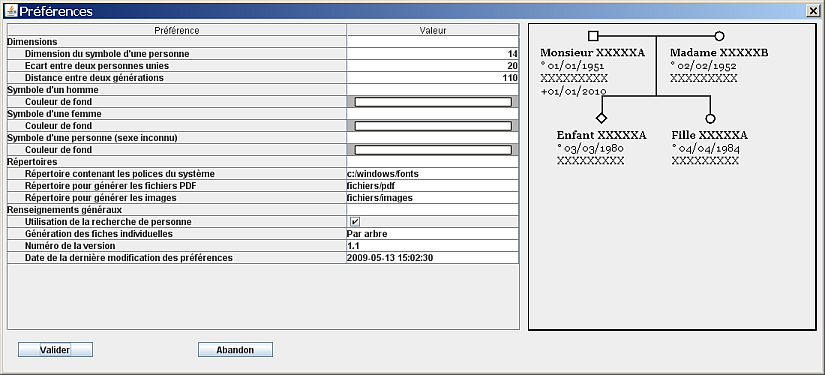
Task: Open color swatch for Symbole d'un homme
Action: tap(433, 102)
